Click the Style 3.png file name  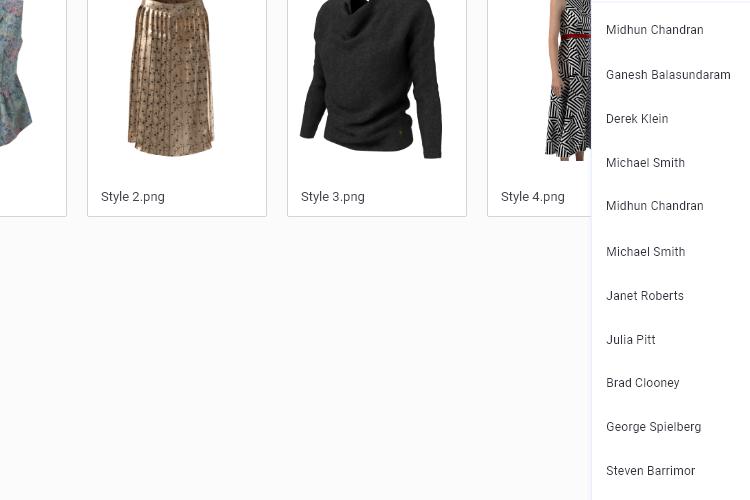pyautogui.click(x=332, y=197)
